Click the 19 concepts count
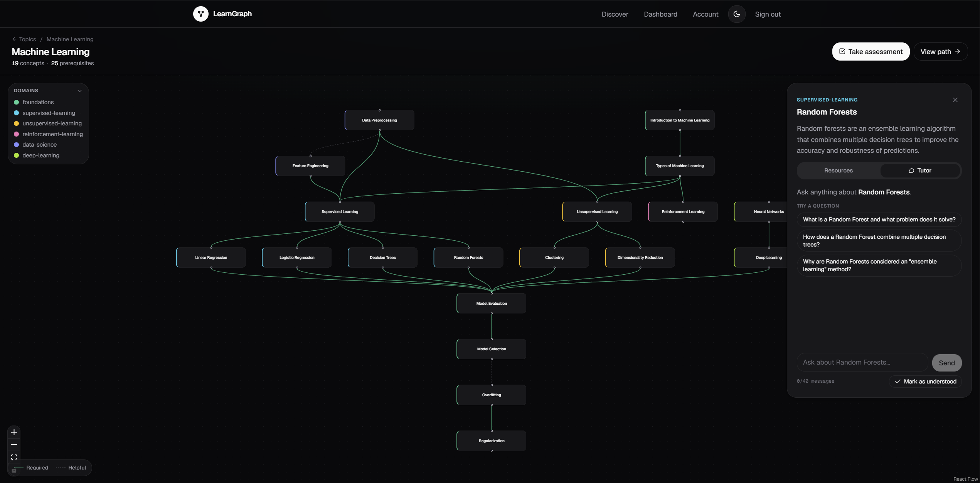The width and height of the screenshot is (980, 483). 28,63
